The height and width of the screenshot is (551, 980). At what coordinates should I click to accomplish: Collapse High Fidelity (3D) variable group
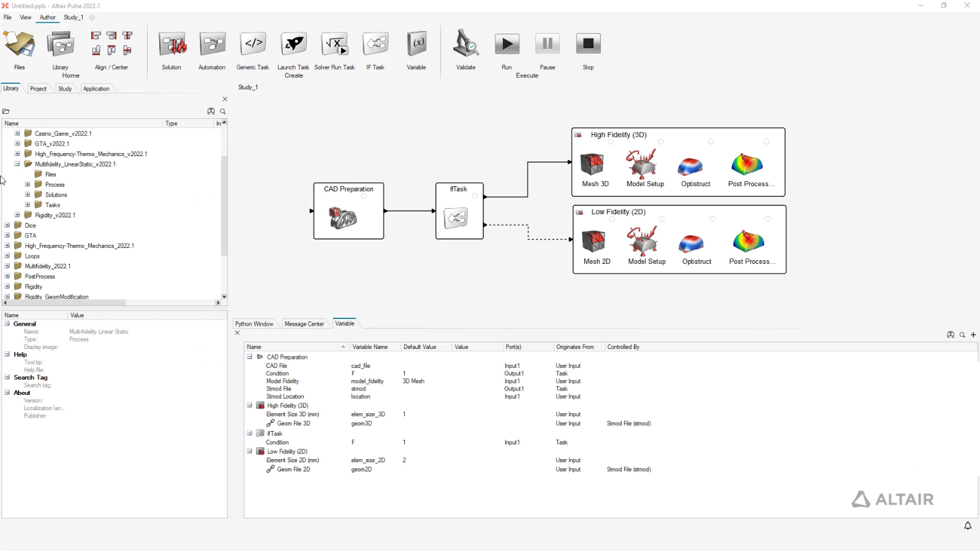(249, 405)
